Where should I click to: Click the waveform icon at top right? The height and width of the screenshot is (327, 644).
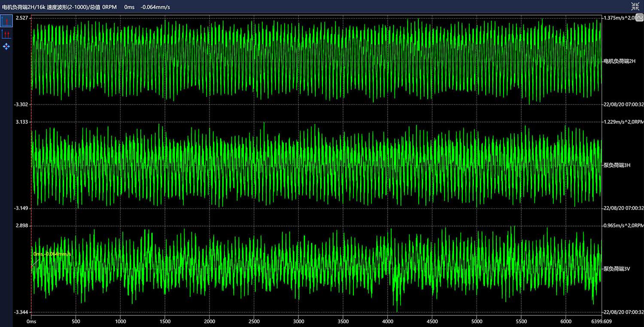coord(640,18)
